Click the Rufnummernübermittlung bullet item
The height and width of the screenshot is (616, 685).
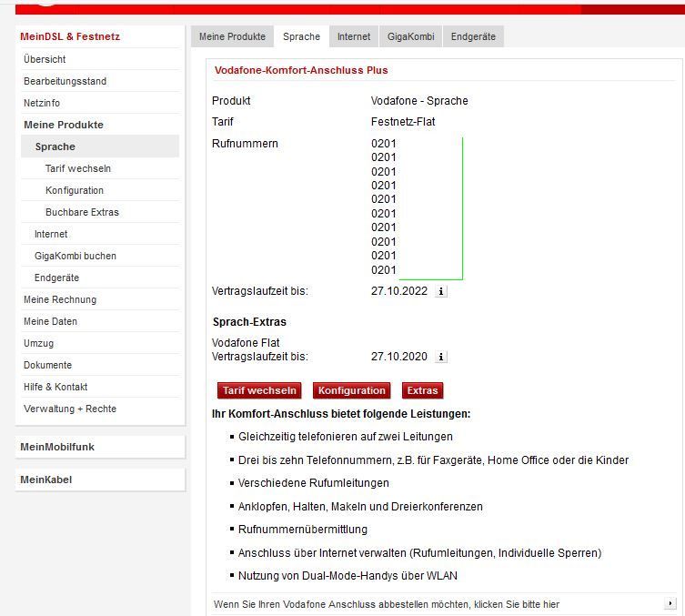(x=302, y=530)
